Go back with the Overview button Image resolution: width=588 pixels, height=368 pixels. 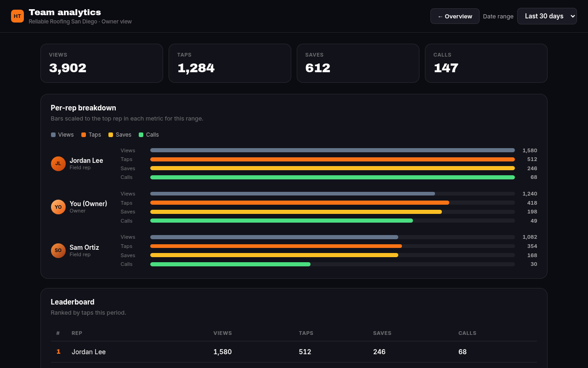[455, 16]
